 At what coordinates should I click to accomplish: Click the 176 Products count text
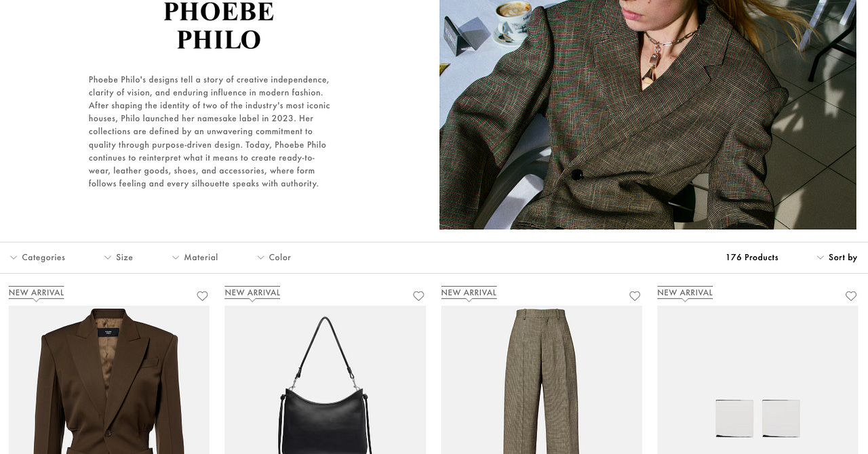tap(752, 257)
